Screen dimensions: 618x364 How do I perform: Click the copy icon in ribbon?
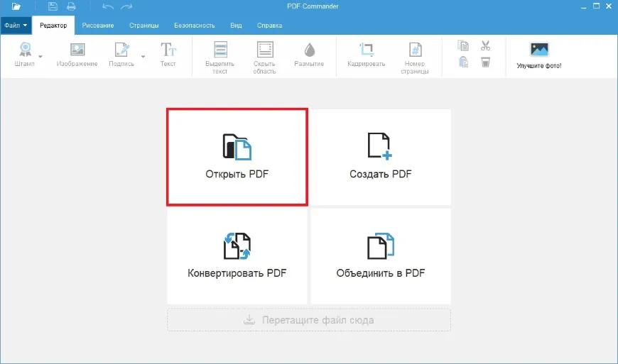tap(463, 46)
